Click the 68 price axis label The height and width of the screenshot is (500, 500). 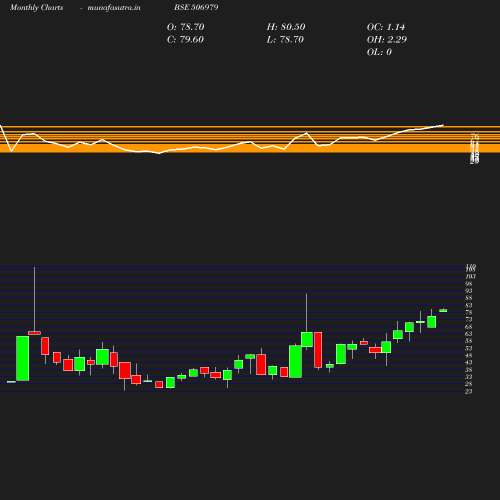[469, 327]
